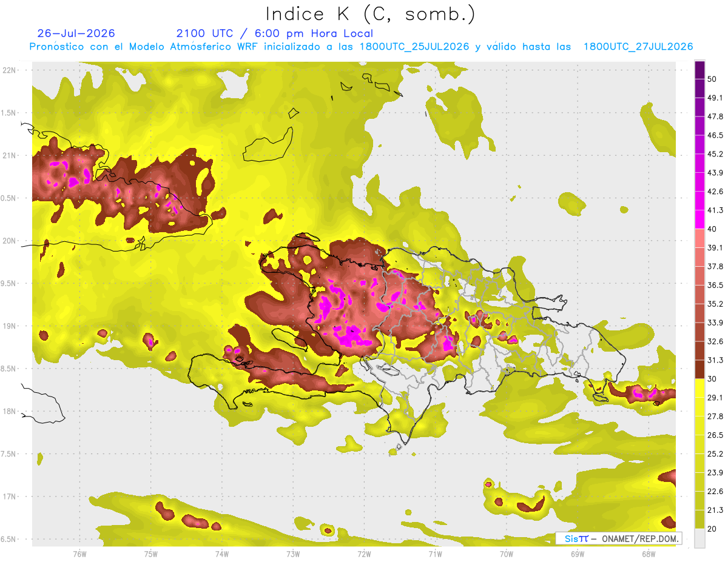Click the "68W" longitude label
The width and height of the screenshot is (728, 562).
click(648, 554)
